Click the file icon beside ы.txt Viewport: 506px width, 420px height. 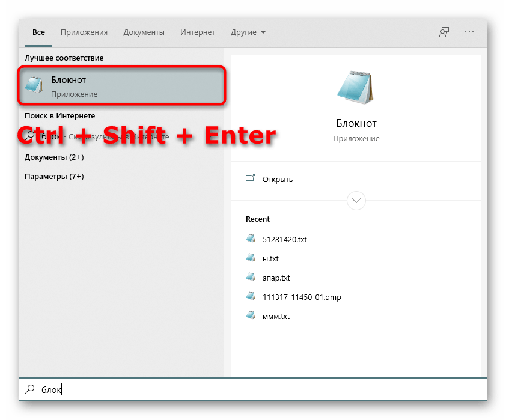click(x=251, y=258)
